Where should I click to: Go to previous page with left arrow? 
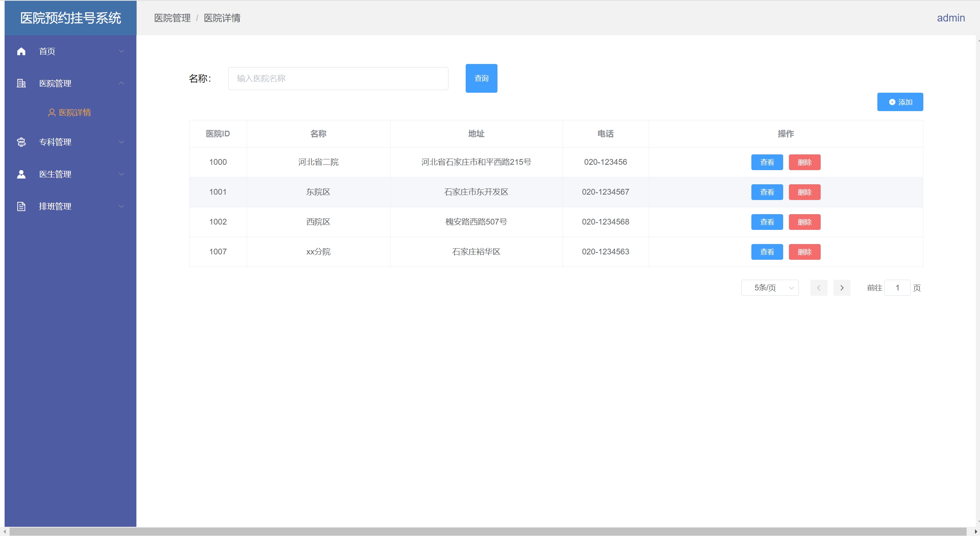(818, 288)
